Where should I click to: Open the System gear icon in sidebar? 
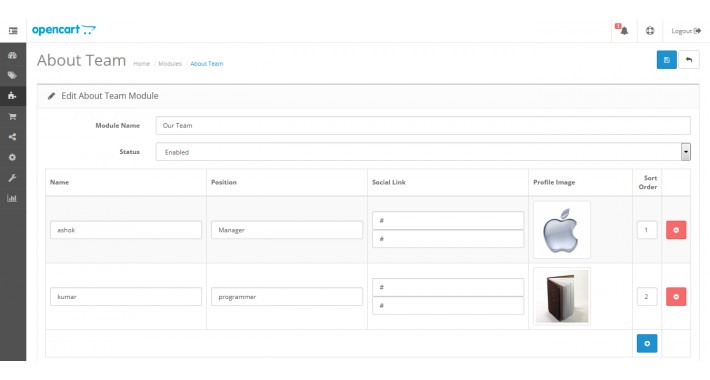click(12, 157)
